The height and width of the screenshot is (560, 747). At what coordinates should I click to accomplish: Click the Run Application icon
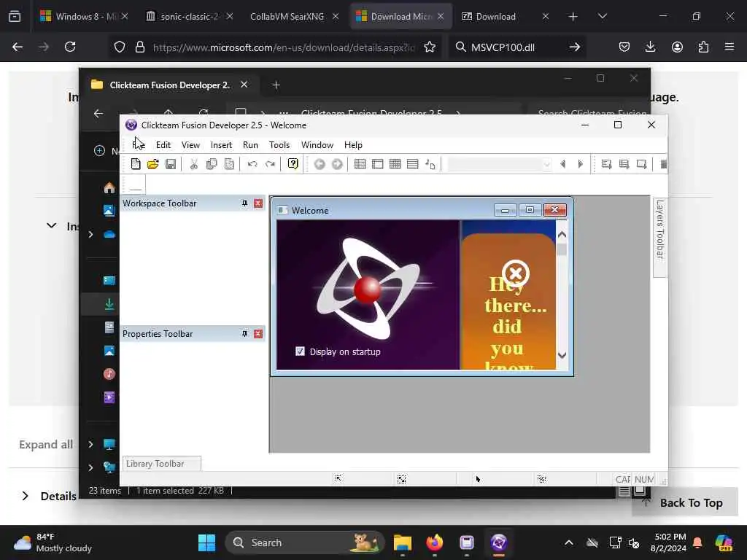(624, 164)
